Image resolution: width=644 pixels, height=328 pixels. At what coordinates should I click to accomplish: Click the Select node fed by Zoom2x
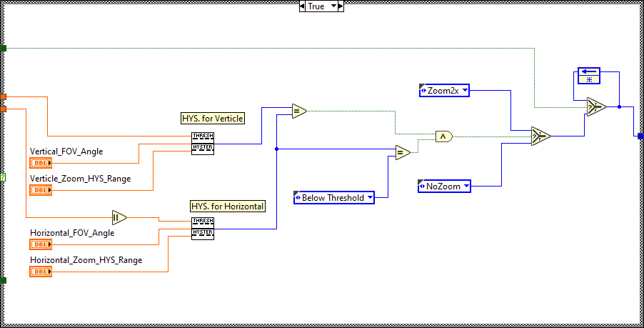pos(540,136)
